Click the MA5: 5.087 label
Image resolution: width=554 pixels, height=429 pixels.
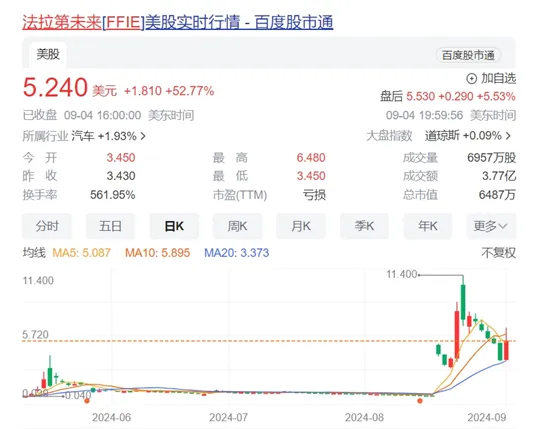tap(81, 253)
